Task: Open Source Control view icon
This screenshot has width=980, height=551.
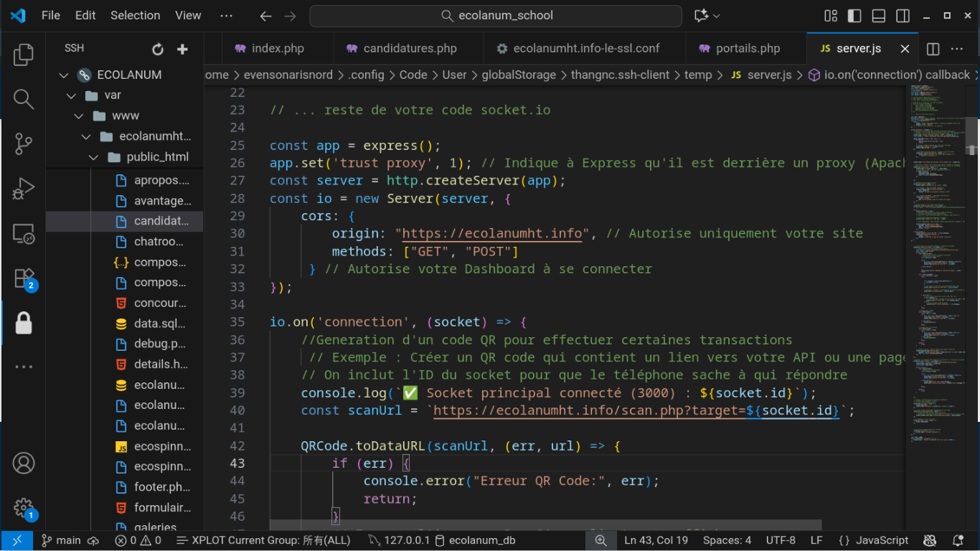Action: pos(24,143)
